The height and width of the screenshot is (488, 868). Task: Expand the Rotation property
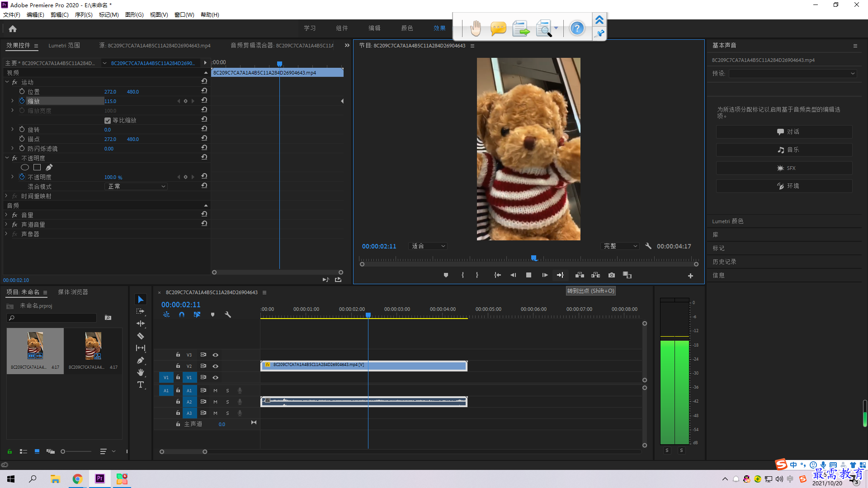coord(12,129)
